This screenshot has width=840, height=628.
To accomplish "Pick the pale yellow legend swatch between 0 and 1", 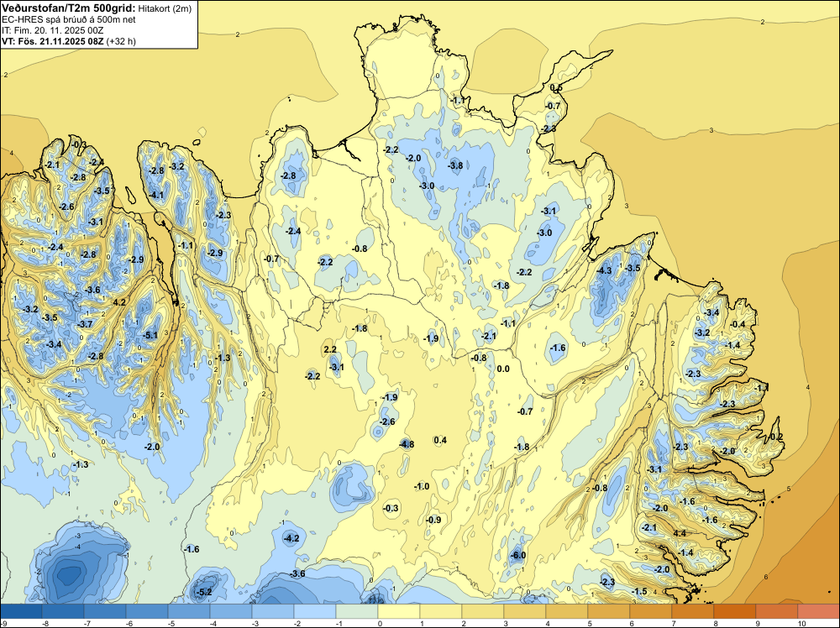I will [x=398, y=611].
